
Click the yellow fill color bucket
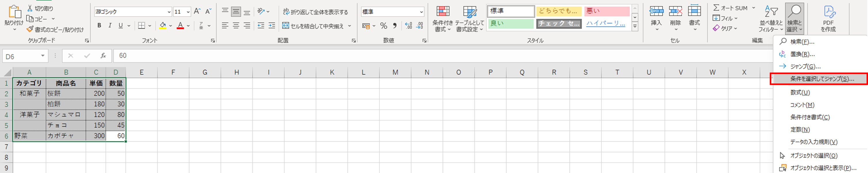click(x=163, y=26)
